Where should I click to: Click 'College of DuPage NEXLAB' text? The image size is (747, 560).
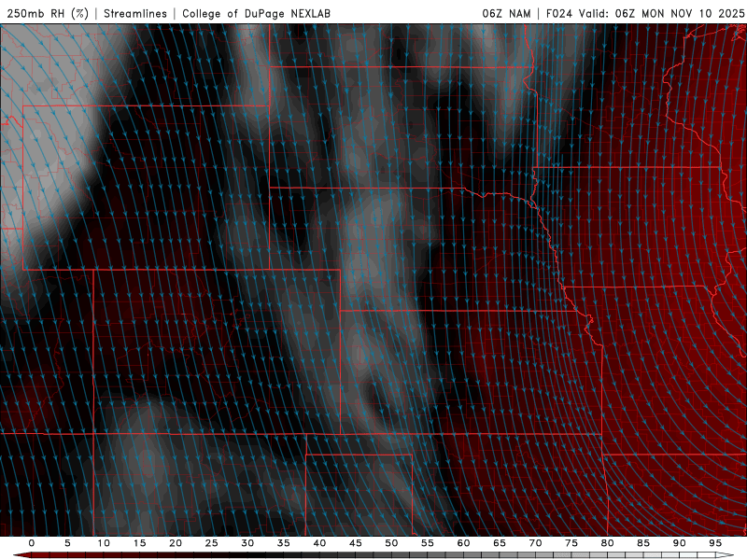click(256, 13)
